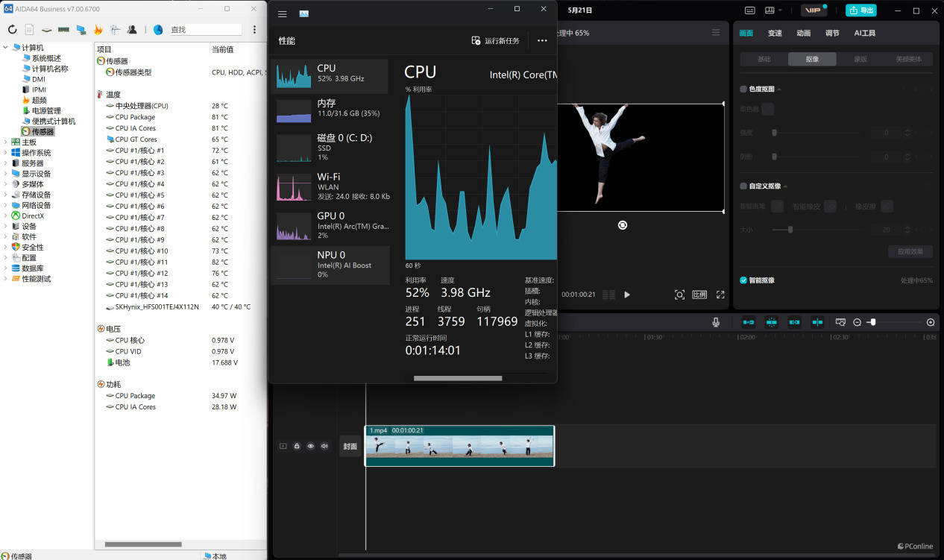Select the 磁盘 0 performance entry
The image size is (944, 560).
point(330,147)
